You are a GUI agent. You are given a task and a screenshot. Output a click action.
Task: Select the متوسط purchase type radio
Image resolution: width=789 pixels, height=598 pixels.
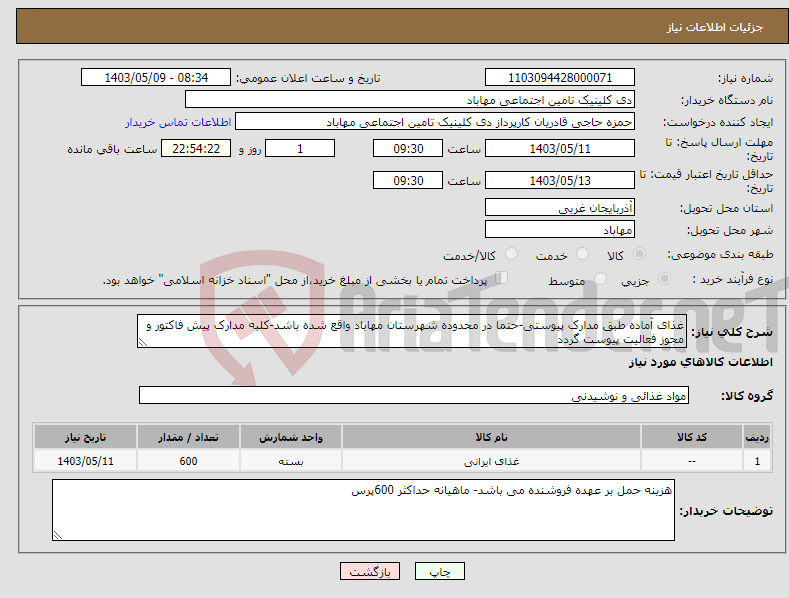(600, 278)
